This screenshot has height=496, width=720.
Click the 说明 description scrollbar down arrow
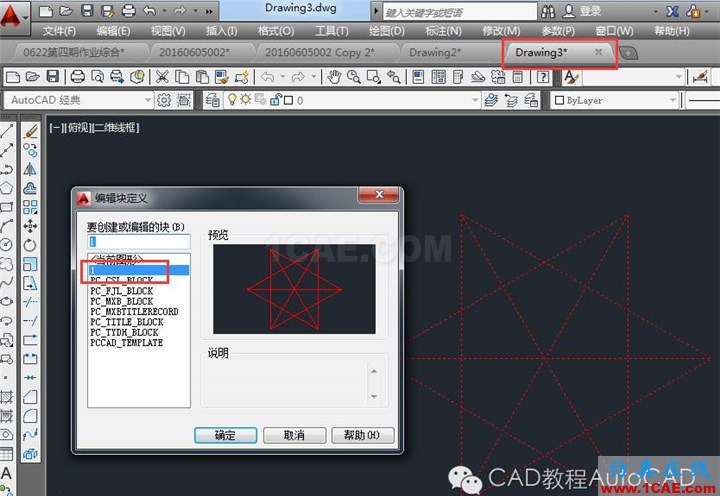coord(374,396)
